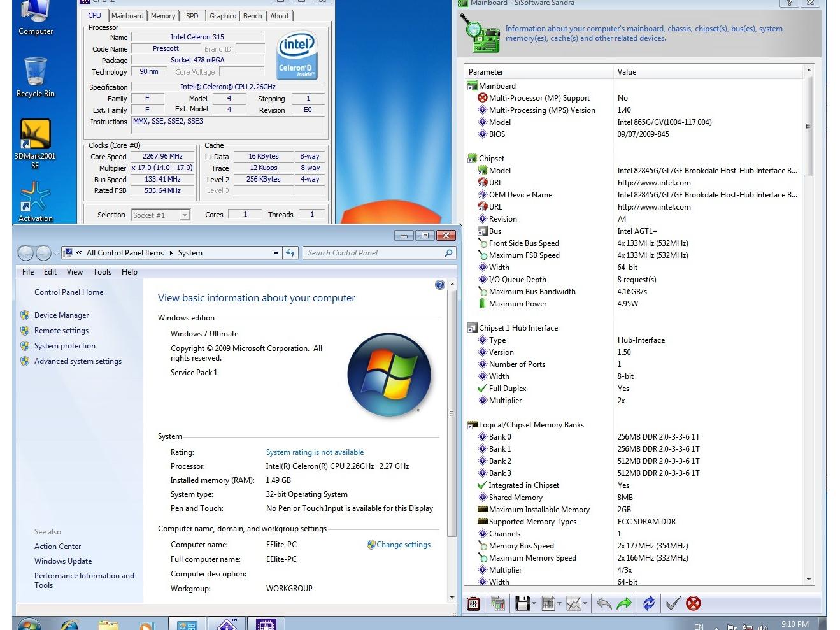This screenshot has width=840, height=630.
Task: Open the SPD tab in CPU-Z
Action: tap(192, 16)
